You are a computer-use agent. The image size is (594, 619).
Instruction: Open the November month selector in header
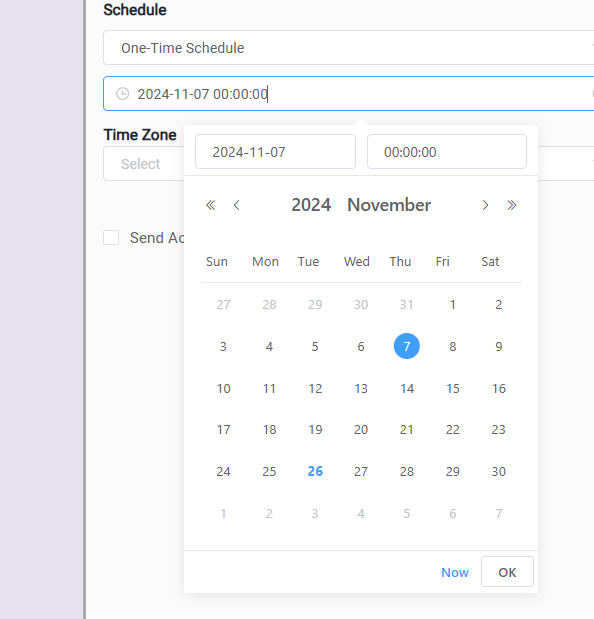(x=389, y=205)
